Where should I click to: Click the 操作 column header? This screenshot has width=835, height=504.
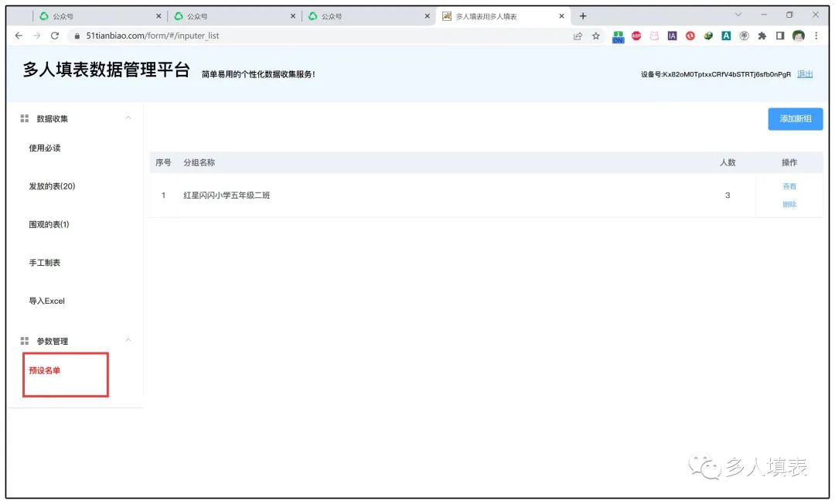pos(789,162)
